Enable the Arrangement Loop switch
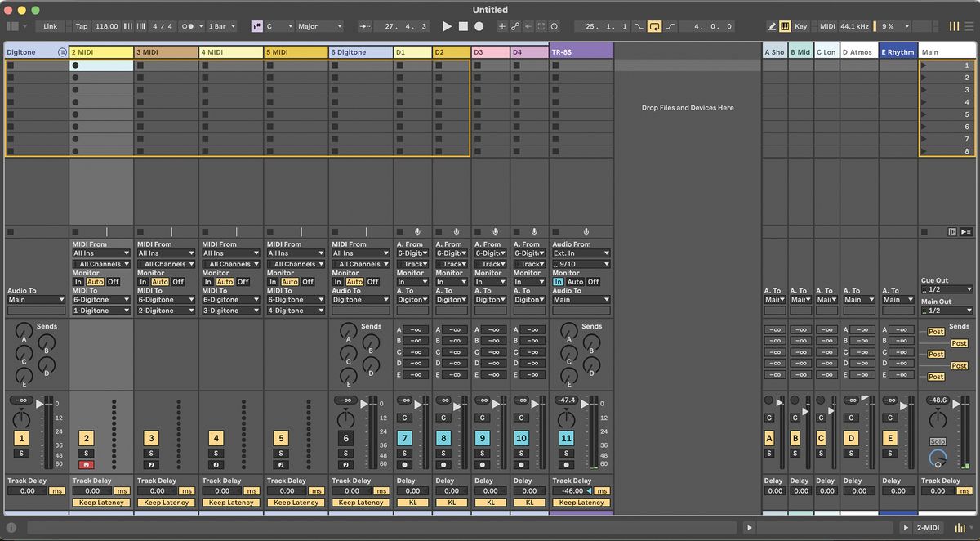Screen dimensions: 980x541 [x=655, y=26]
